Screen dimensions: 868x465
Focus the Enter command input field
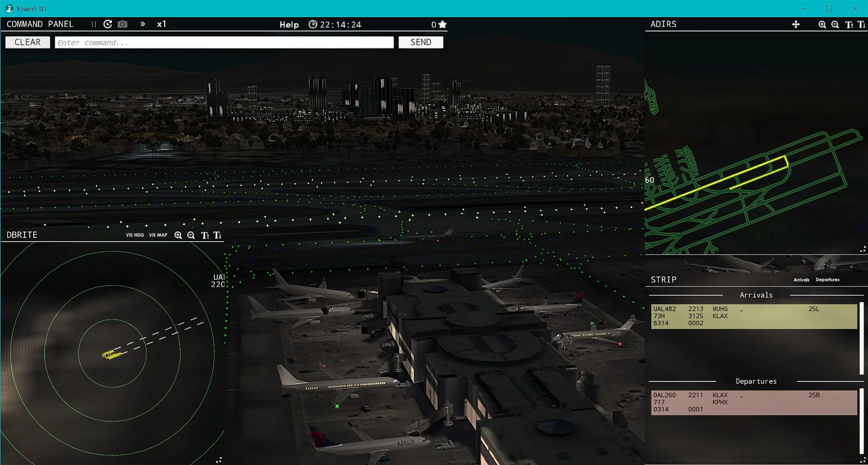224,42
